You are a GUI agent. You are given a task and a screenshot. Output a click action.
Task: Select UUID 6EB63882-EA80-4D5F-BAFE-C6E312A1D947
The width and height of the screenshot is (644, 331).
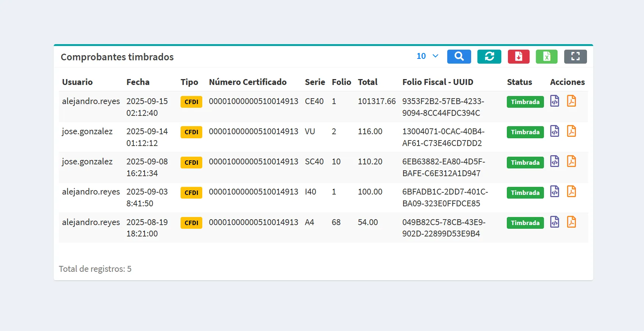444,167
